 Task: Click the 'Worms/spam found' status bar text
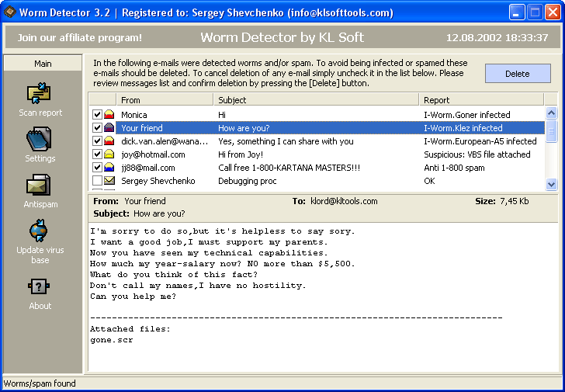click(x=40, y=383)
